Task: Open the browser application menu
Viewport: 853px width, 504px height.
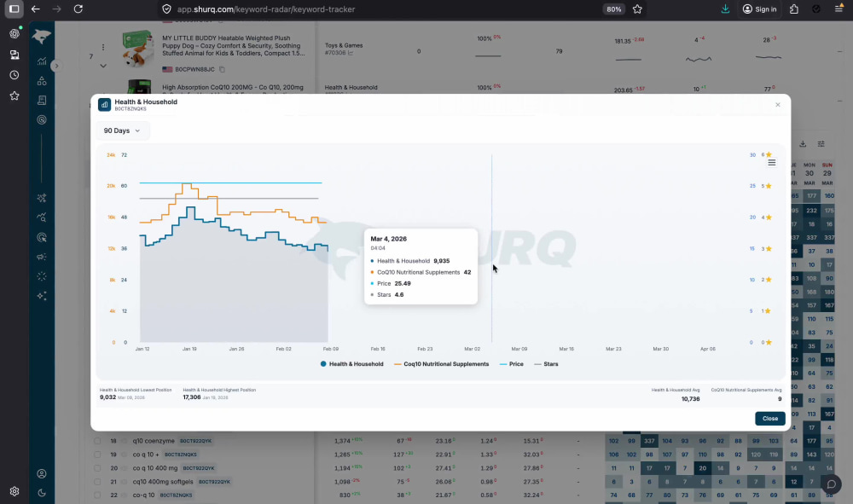Action: click(838, 9)
